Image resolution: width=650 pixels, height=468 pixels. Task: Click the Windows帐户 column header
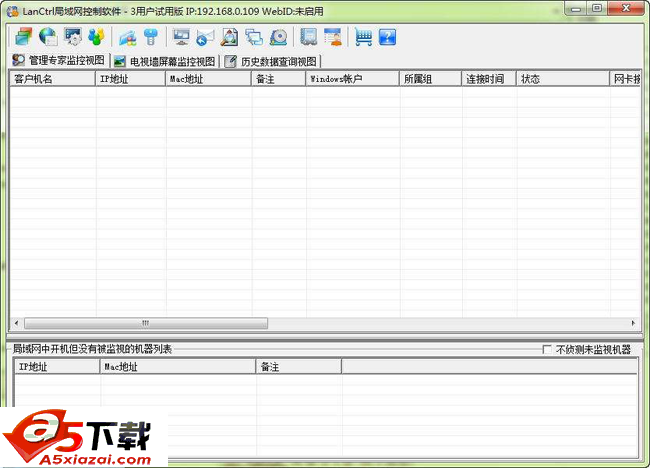353,79
